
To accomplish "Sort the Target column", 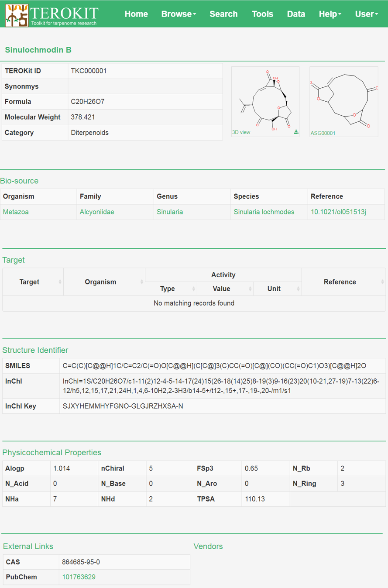I will point(33,282).
